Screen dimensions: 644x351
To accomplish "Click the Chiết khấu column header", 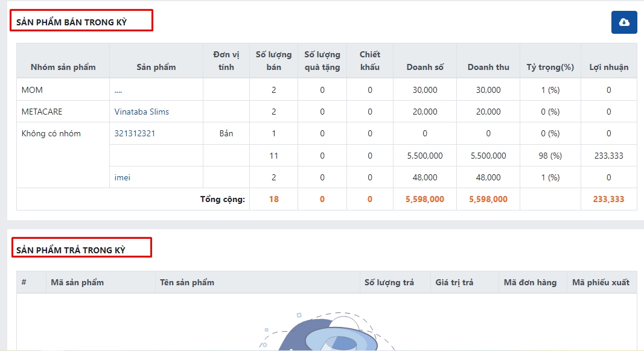I will pos(369,61).
